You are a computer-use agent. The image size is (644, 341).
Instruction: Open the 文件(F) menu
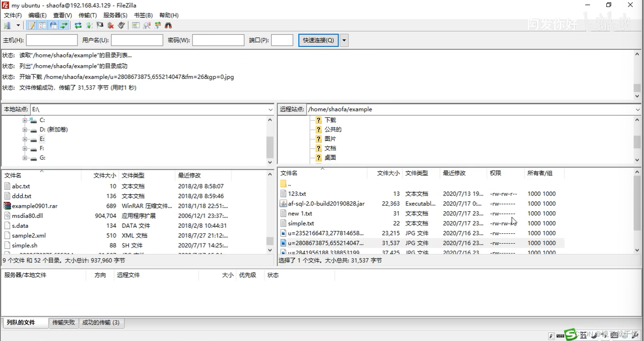(13, 15)
